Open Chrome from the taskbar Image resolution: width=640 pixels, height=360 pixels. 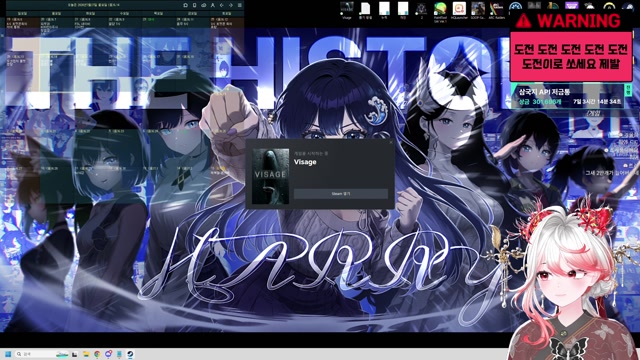click(97, 354)
